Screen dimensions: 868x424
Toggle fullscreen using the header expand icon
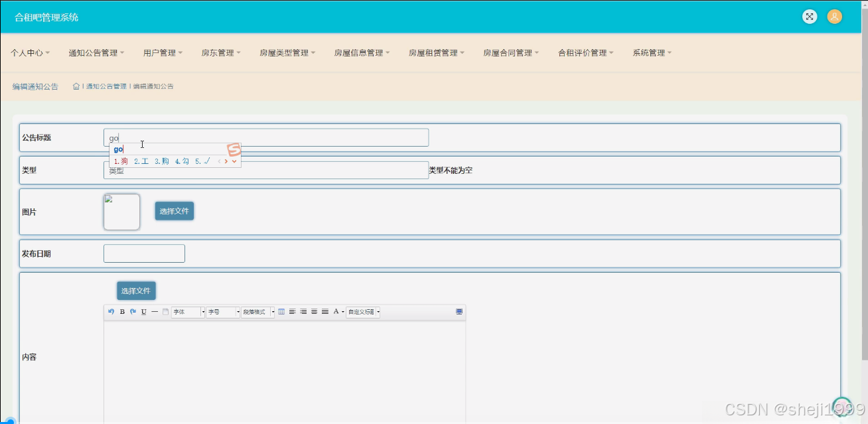809,17
